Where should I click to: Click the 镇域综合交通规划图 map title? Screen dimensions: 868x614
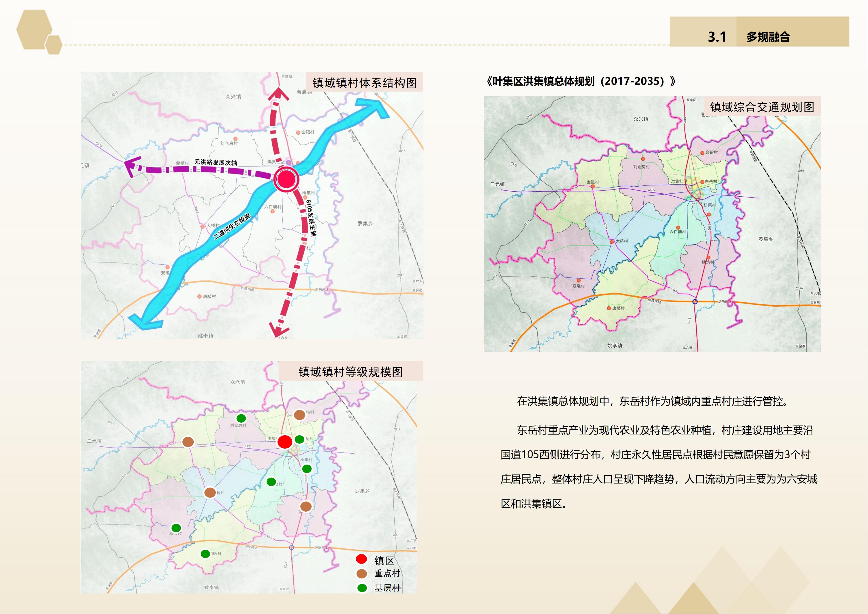[762, 107]
